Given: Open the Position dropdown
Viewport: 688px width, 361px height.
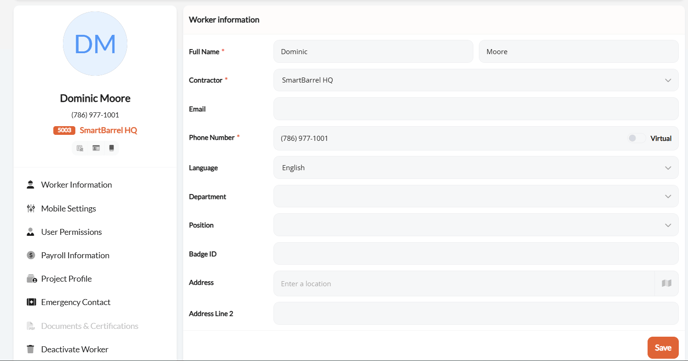Looking at the screenshot, I should coord(476,225).
